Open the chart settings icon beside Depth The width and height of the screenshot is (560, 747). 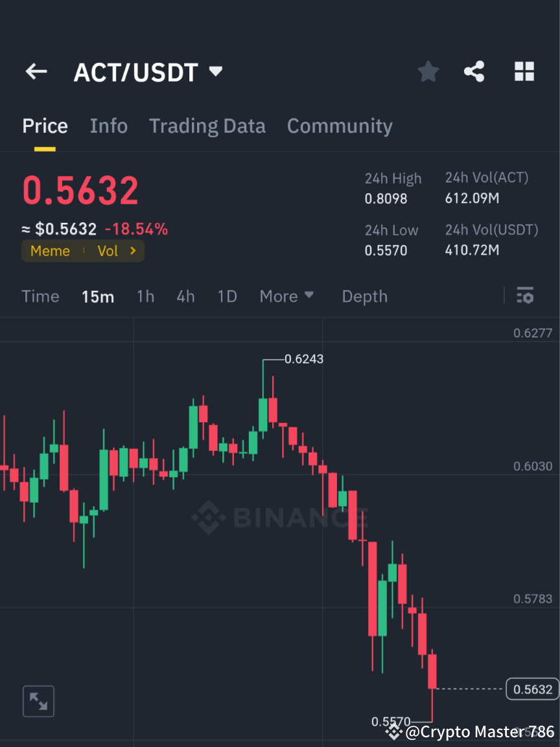click(x=525, y=296)
